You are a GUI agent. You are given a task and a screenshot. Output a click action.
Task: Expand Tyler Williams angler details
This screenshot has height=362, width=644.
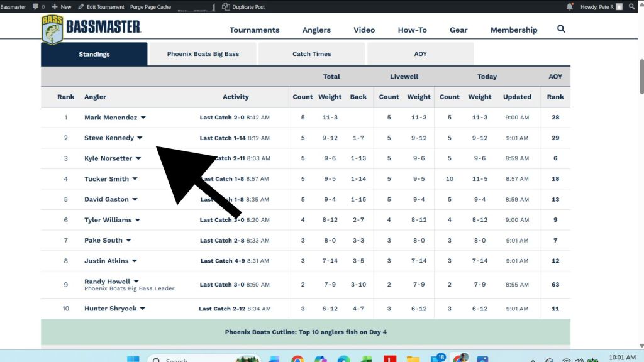pos(138,221)
